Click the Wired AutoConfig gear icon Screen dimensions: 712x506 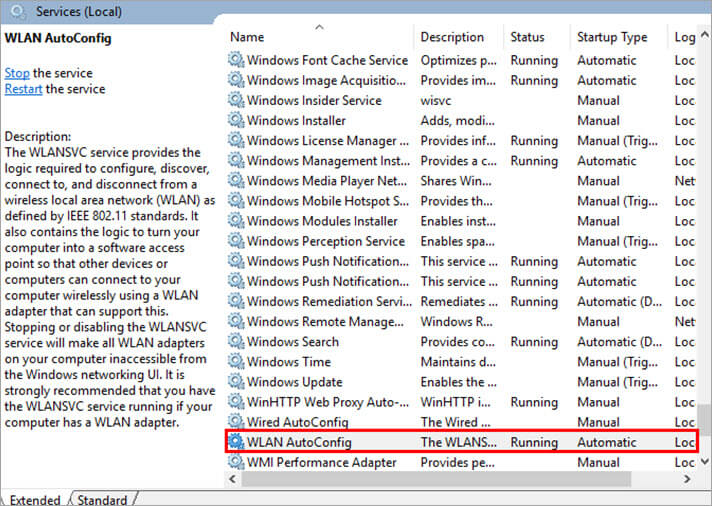[x=236, y=422]
